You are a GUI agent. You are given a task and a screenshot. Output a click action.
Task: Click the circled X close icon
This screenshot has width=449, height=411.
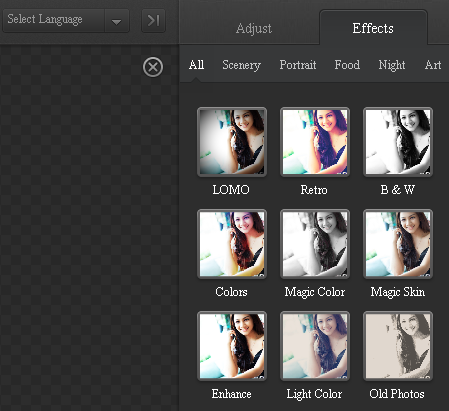pyautogui.click(x=153, y=67)
